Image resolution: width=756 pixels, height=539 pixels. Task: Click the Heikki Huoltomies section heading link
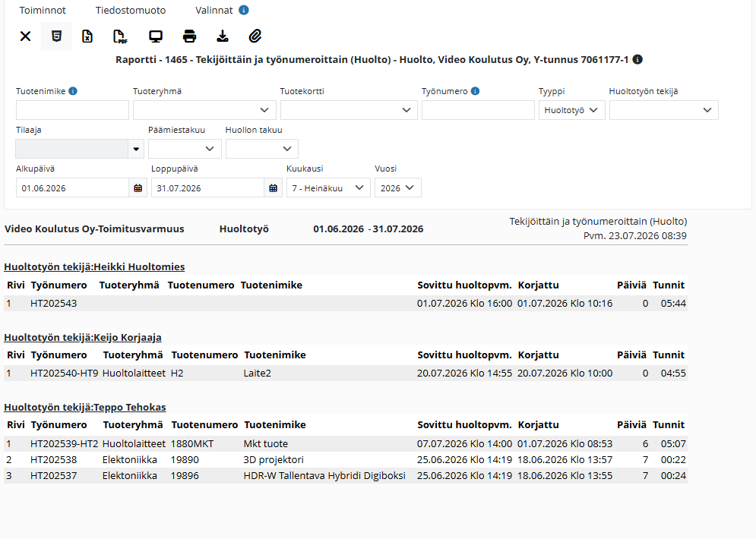tap(94, 267)
